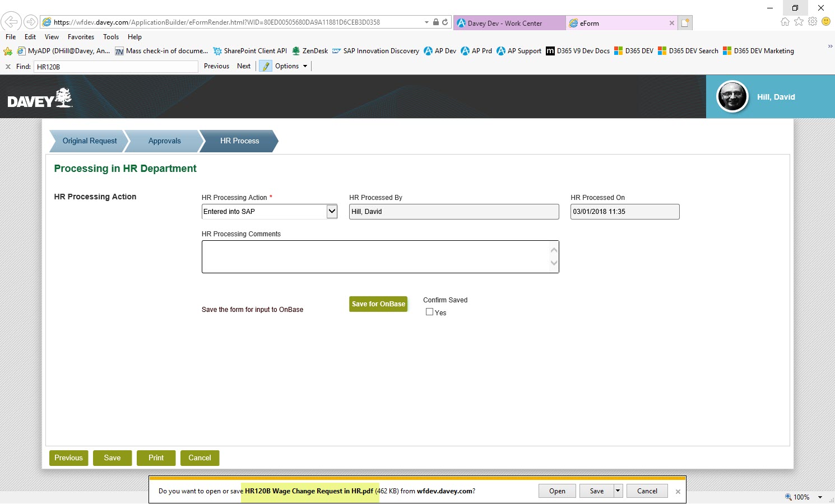
Task: Expand the HR Processing Action dropdown
Action: click(x=332, y=211)
